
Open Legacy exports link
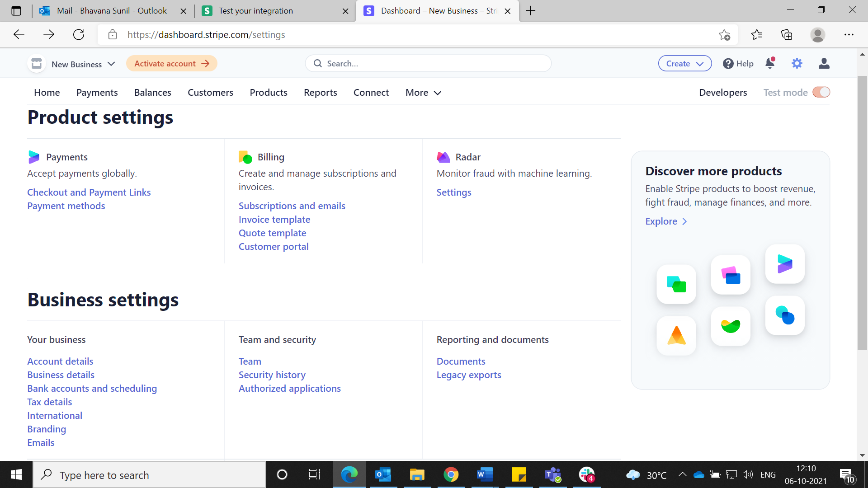coord(469,375)
